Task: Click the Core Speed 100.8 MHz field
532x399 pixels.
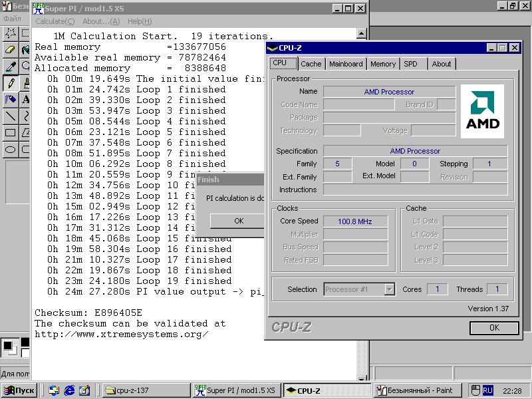Action: point(355,221)
